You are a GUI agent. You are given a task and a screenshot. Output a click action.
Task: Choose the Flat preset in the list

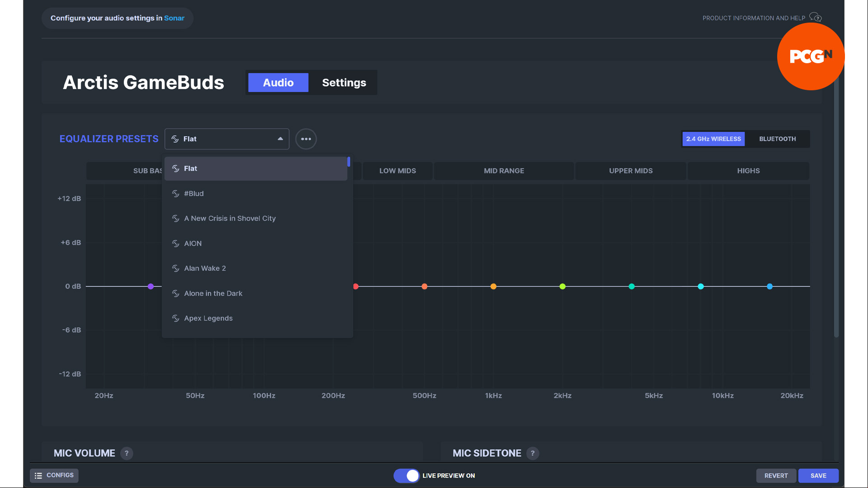pyautogui.click(x=256, y=168)
